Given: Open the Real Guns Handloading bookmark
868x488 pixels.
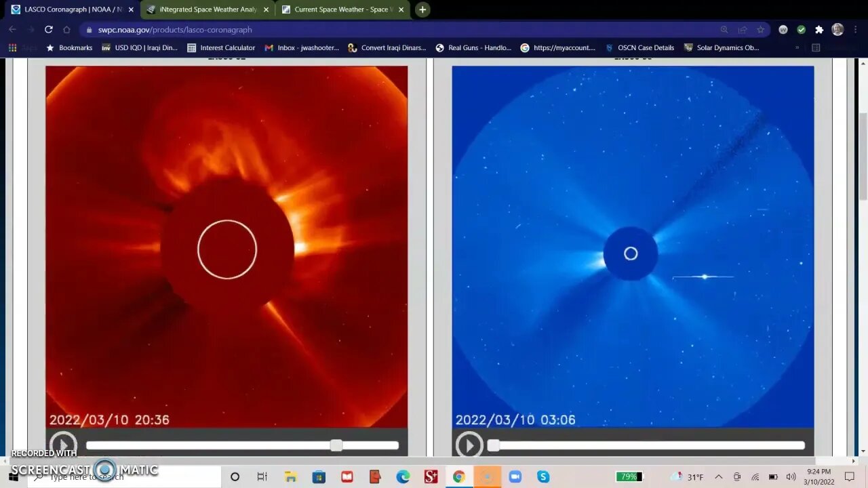Looking at the screenshot, I should (473, 48).
